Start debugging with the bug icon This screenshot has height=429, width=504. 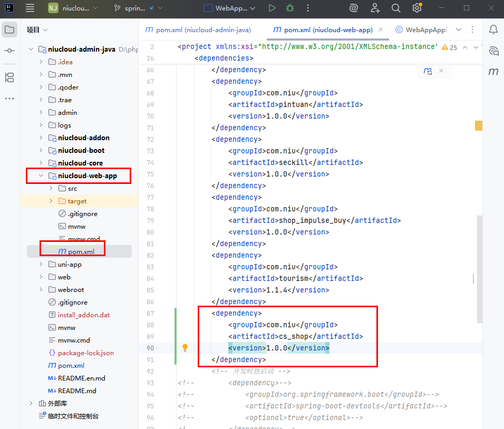[289, 8]
